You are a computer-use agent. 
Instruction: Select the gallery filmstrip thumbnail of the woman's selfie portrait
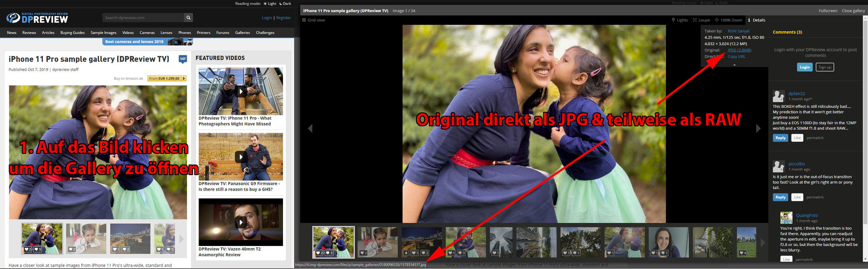pyautogui.click(x=668, y=242)
